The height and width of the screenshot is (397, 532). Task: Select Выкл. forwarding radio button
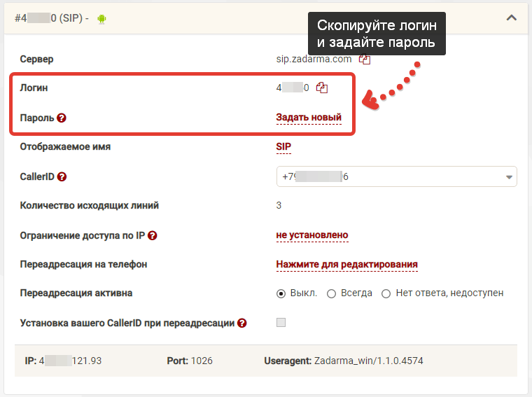click(281, 293)
